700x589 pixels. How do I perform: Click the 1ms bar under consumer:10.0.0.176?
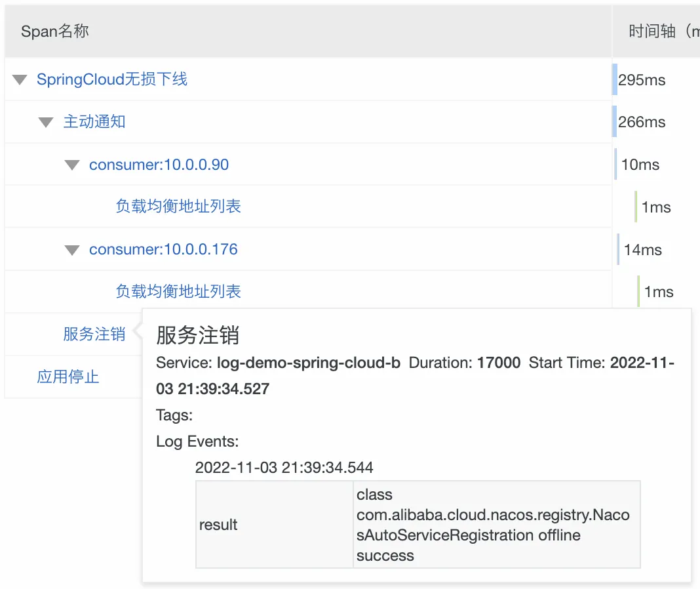pos(638,291)
